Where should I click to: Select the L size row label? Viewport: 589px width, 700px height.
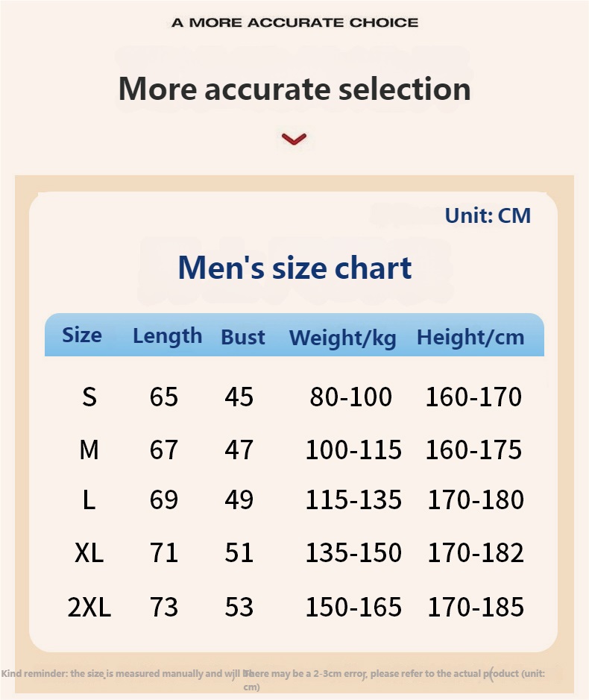point(89,499)
